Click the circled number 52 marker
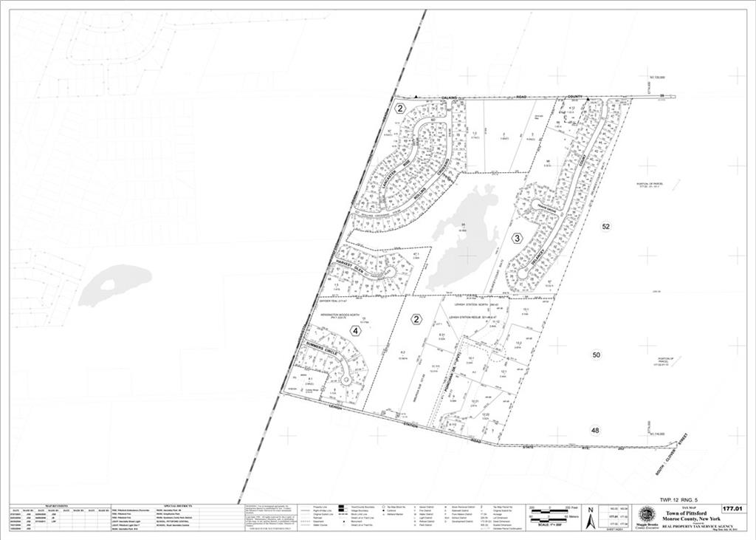This screenshot has height=540, width=756. pos(606,226)
